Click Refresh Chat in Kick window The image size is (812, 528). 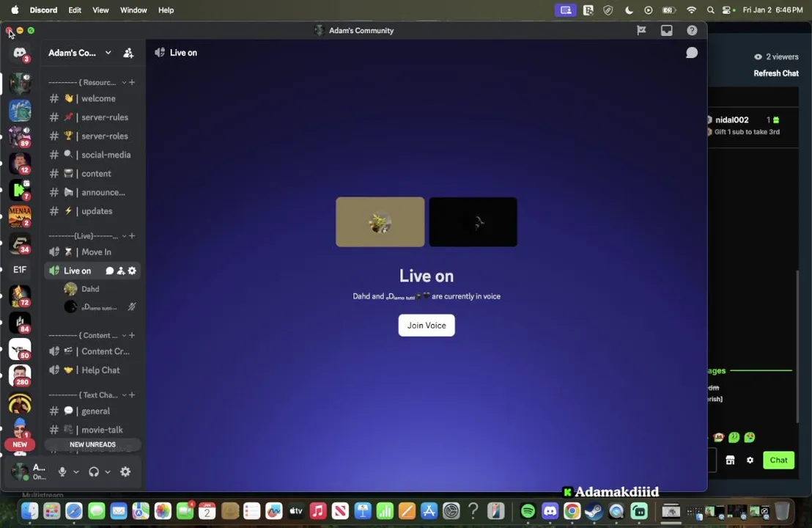pos(776,73)
